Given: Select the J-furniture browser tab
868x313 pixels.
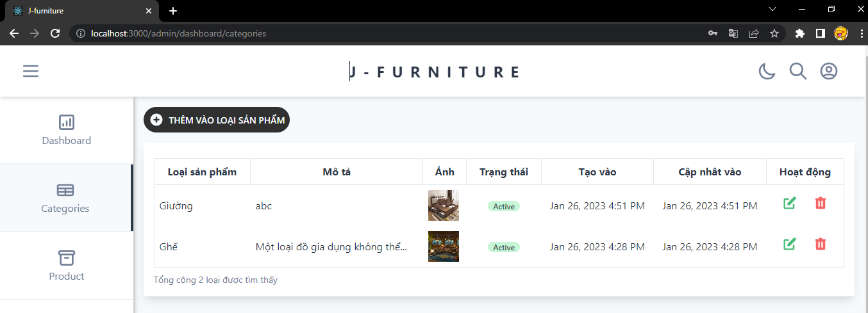Looking at the screenshot, I should click(x=82, y=11).
